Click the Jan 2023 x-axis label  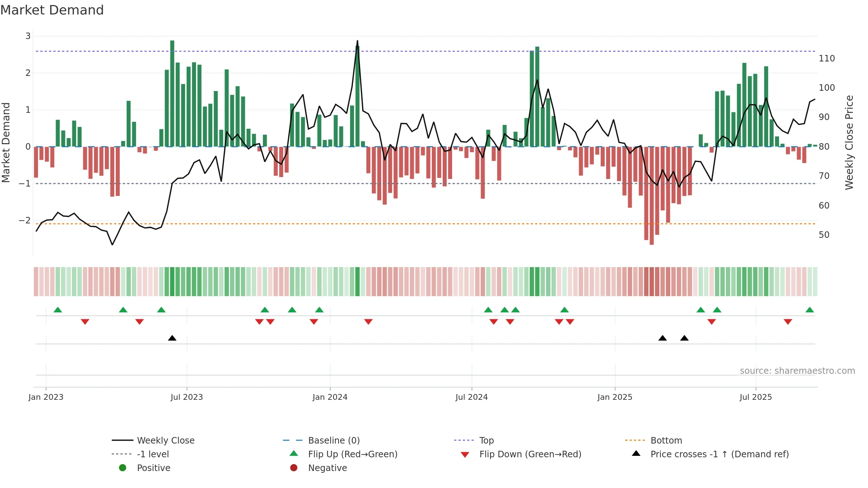click(46, 397)
